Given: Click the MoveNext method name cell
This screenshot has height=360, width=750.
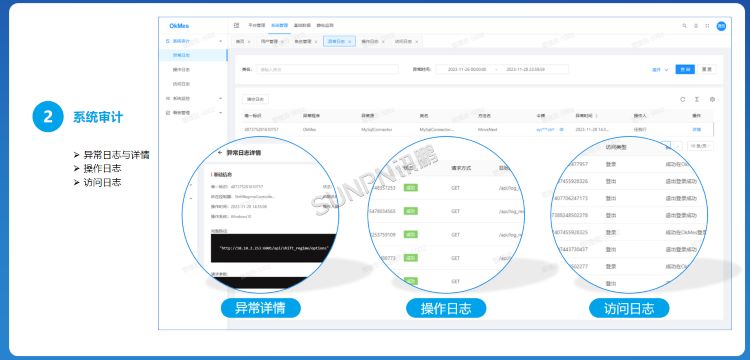Looking at the screenshot, I should point(487,130).
